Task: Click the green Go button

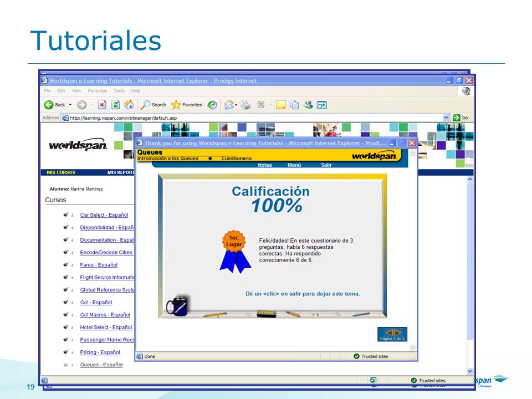Action: click(461, 117)
